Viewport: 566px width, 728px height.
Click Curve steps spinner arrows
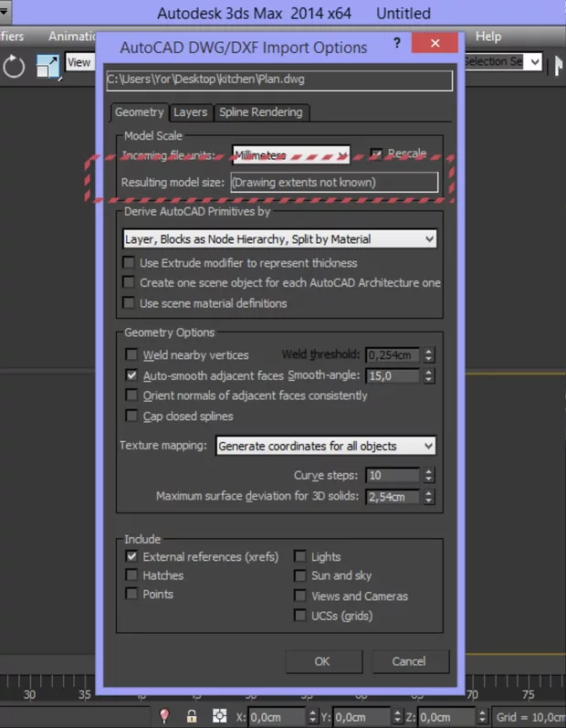click(429, 475)
